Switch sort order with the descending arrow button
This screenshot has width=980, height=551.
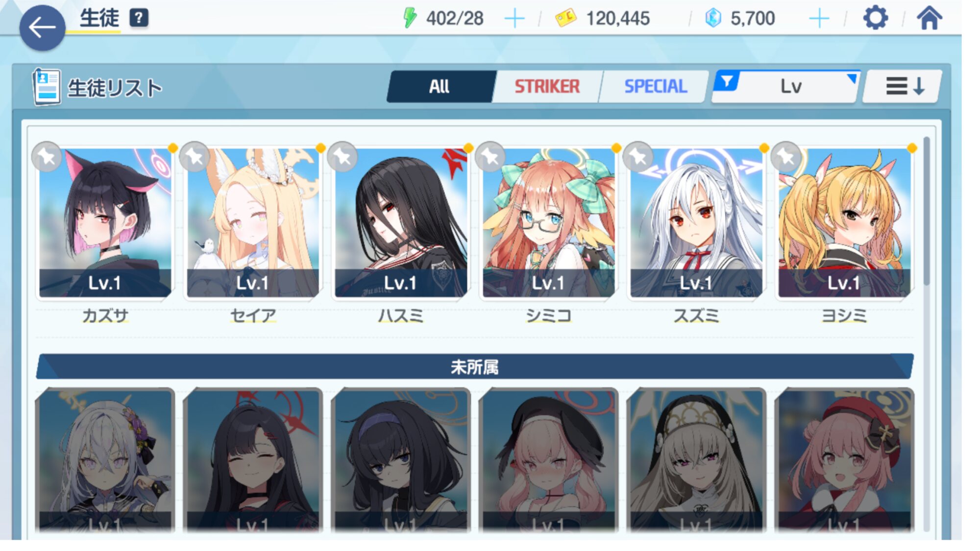point(903,87)
